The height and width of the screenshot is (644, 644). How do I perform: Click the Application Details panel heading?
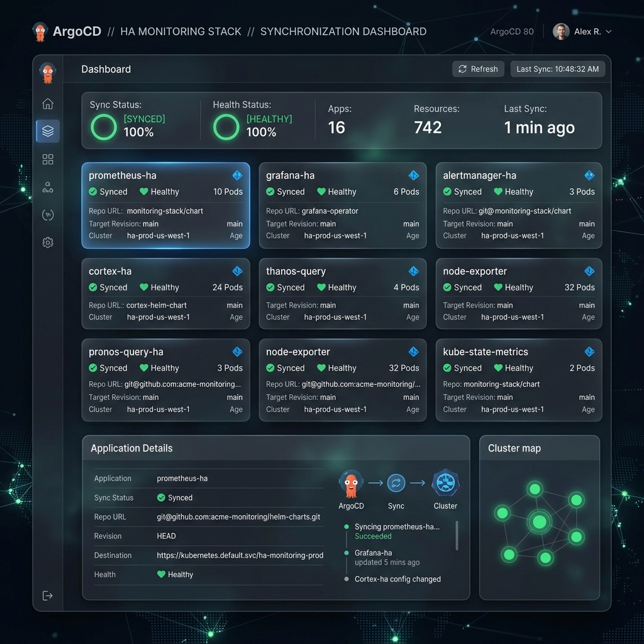pos(131,448)
